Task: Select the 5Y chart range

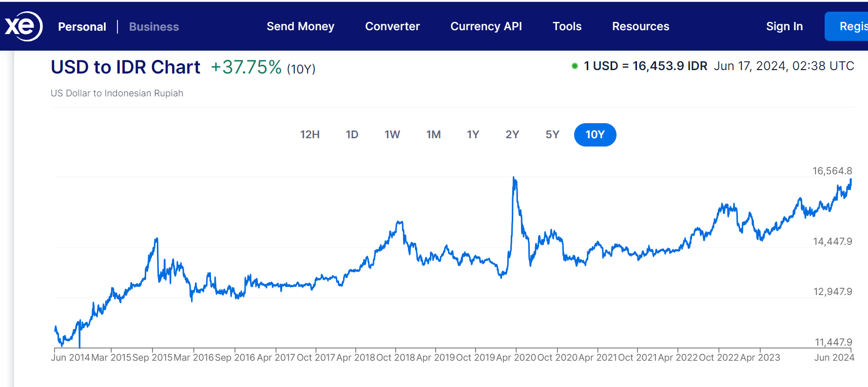Action: click(552, 135)
